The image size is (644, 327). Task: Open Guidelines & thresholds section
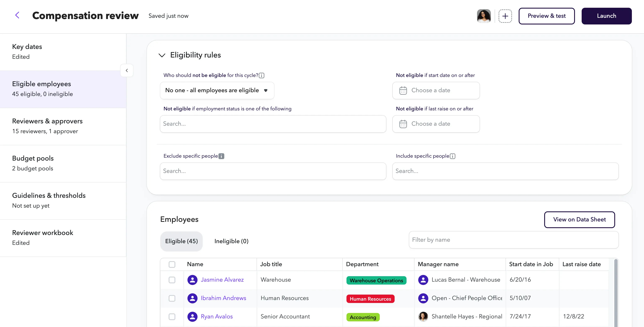(63, 201)
